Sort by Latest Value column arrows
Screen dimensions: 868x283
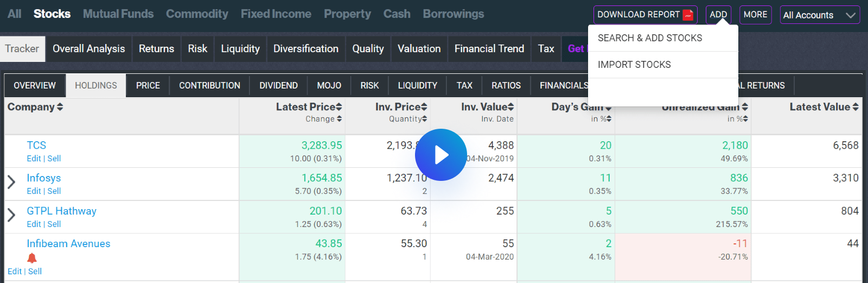pyautogui.click(x=855, y=107)
